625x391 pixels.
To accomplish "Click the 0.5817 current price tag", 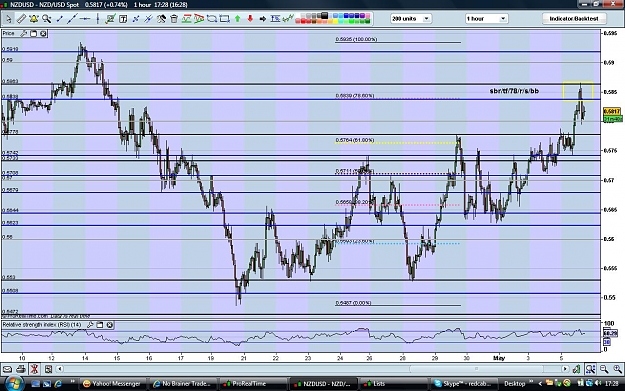I will pos(611,112).
